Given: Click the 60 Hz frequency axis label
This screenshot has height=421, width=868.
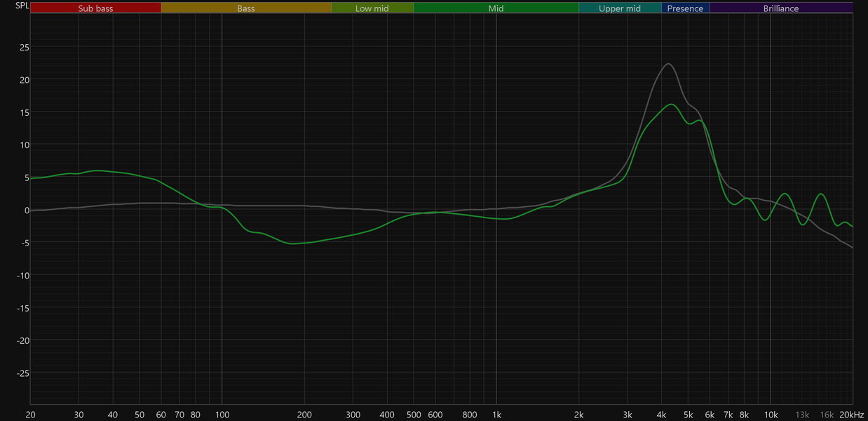Looking at the screenshot, I should pyautogui.click(x=161, y=415).
